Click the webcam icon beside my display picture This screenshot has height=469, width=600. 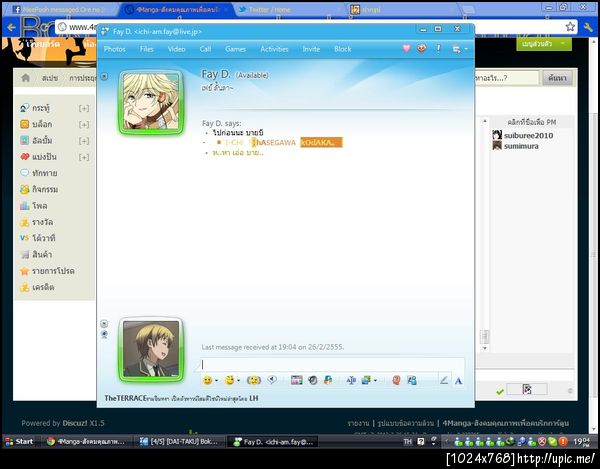tap(104, 335)
